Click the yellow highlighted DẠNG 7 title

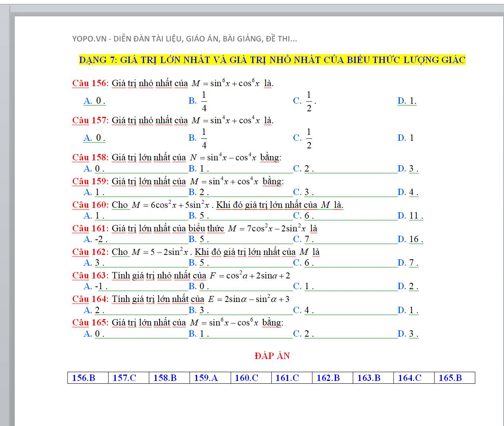coord(272,60)
